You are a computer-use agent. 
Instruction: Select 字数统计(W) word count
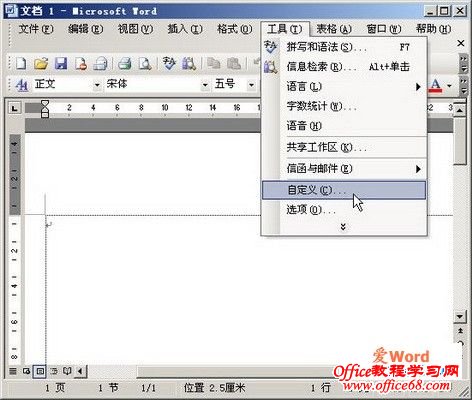(x=344, y=106)
